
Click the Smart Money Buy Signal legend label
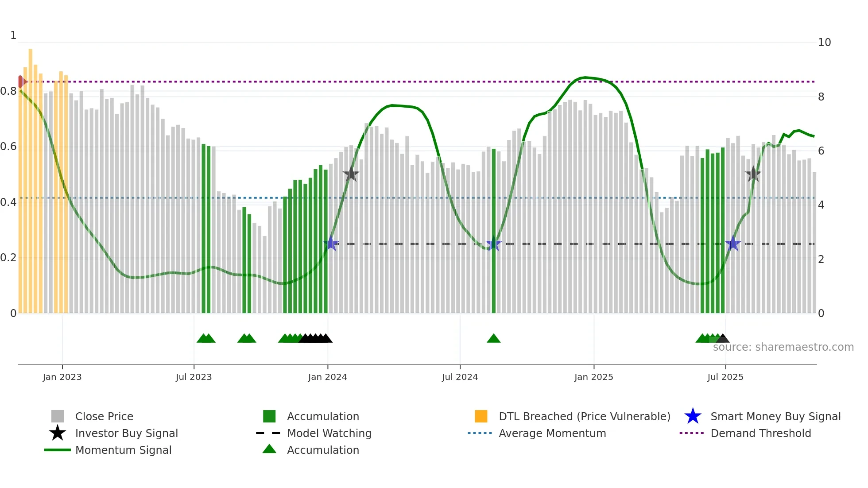coord(775,416)
